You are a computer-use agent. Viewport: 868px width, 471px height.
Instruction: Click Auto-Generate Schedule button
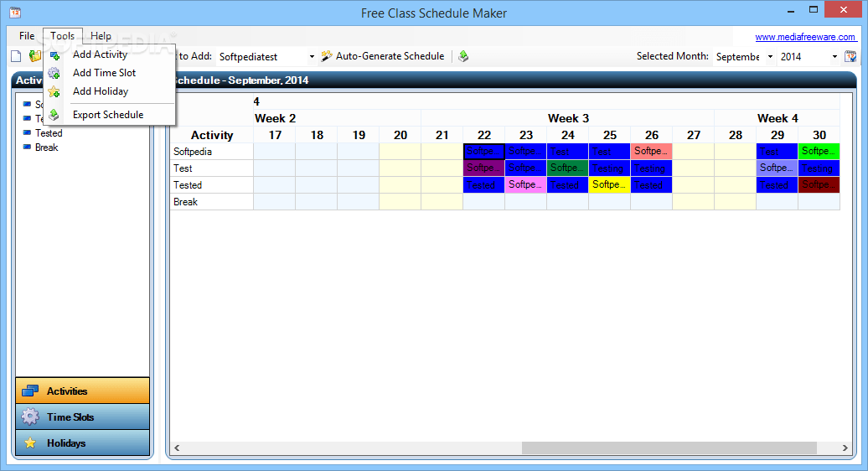pyautogui.click(x=383, y=56)
